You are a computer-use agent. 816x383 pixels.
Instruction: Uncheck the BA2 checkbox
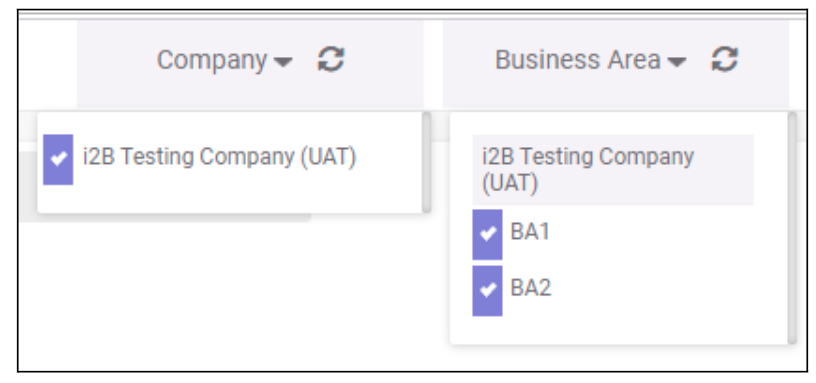click(x=487, y=290)
